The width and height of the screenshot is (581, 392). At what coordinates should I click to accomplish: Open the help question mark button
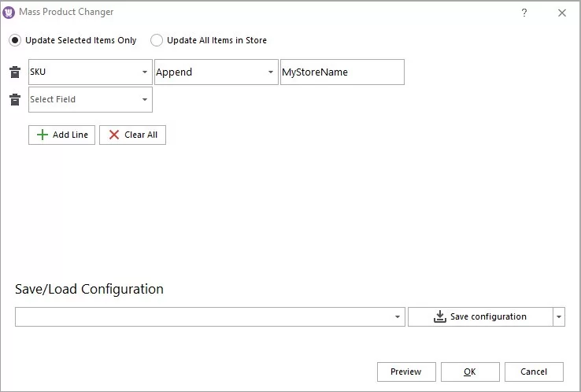click(524, 13)
